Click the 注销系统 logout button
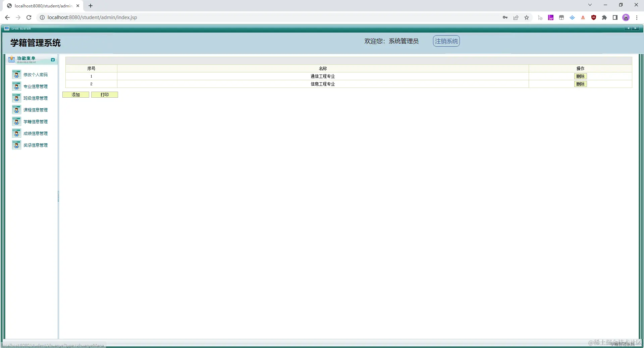The height and width of the screenshot is (348, 644). [x=446, y=41]
